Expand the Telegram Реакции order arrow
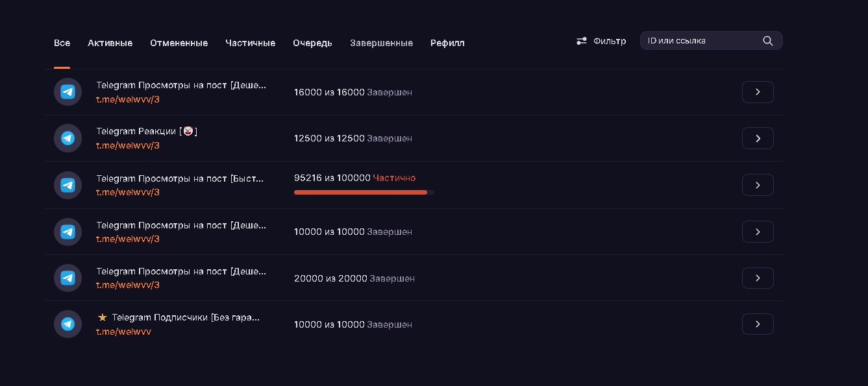Image resolution: width=868 pixels, height=386 pixels. pos(758,138)
